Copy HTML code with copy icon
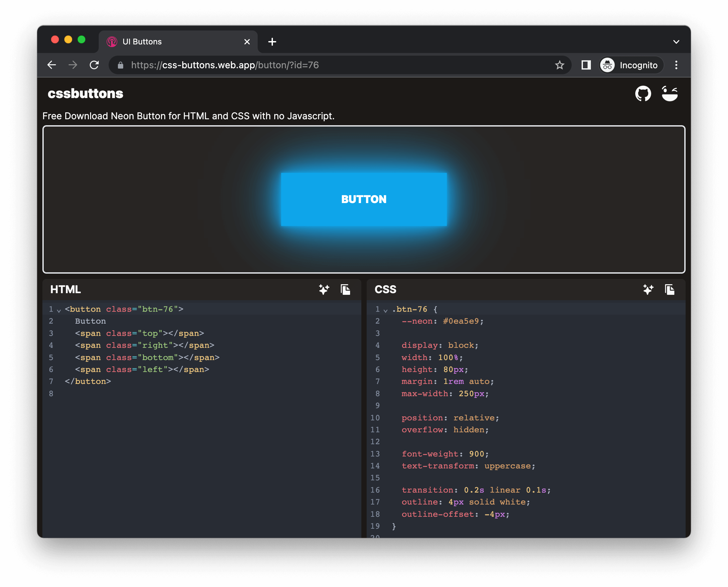Image resolution: width=728 pixels, height=587 pixels. click(345, 290)
